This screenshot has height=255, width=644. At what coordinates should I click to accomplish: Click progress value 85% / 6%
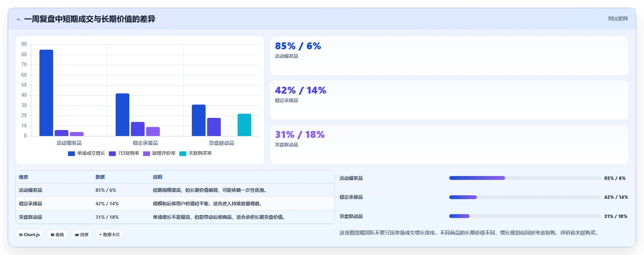coord(615,178)
